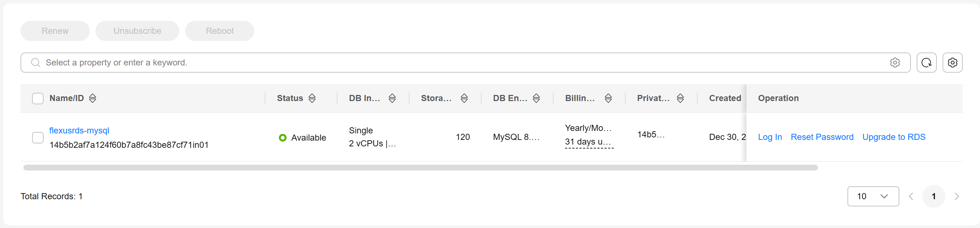The height and width of the screenshot is (228, 980).
Task: Open table column settings gear button
Action: (x=952, y=63)
